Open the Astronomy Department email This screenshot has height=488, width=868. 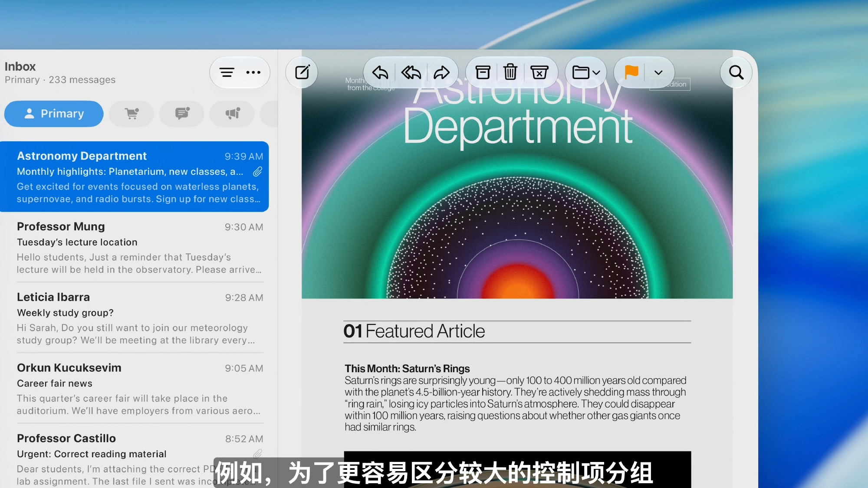point(135,177)
